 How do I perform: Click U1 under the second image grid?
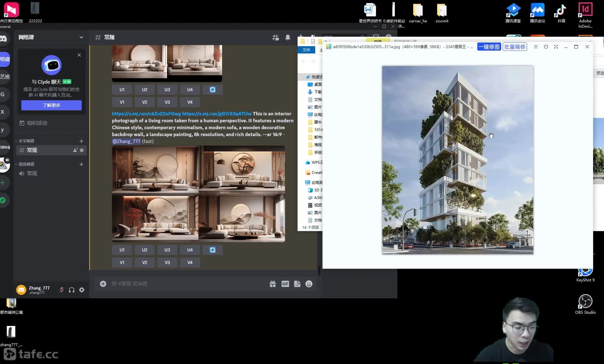(x=122, y=250)
